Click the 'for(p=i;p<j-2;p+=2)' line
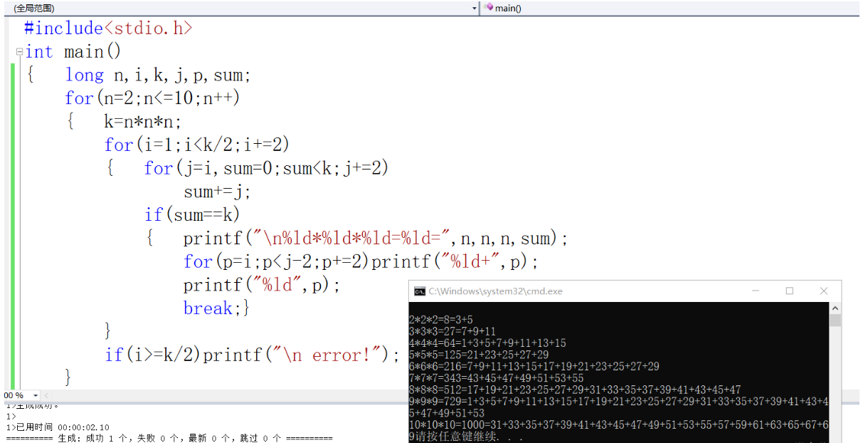Image resolution: width=868 pixels, height=443 pixels. [x=276, y=261]
